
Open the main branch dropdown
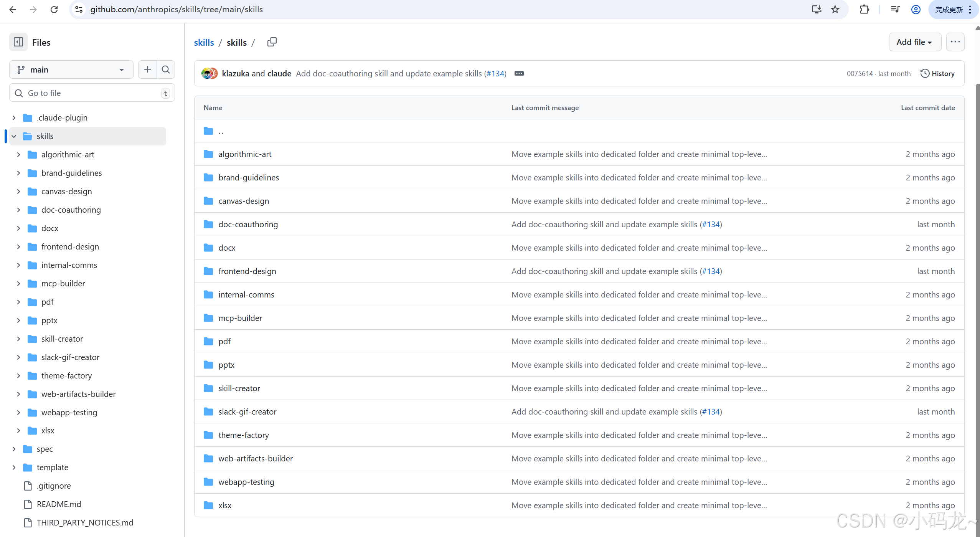coord(71,69)
